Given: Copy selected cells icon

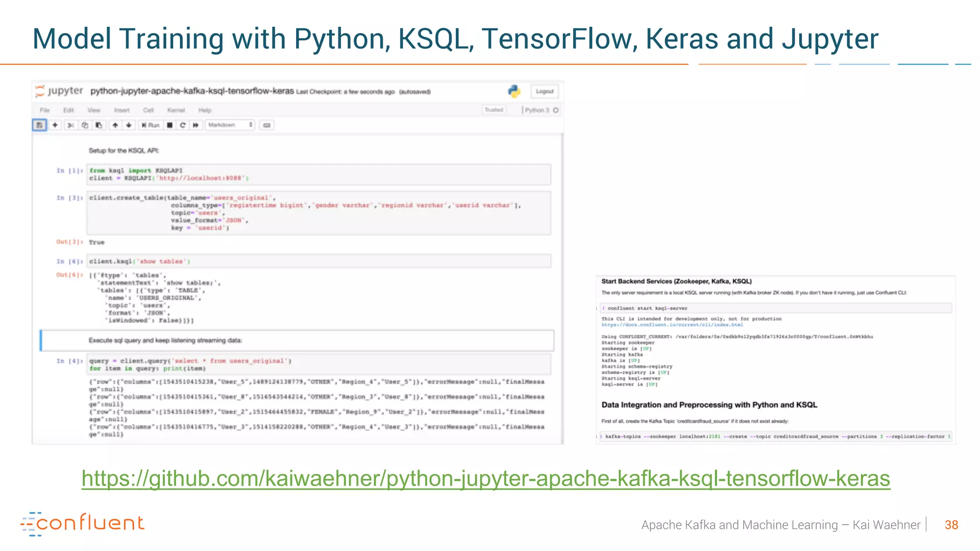Looking at the screenshot, I should click(x=85, y=125).
